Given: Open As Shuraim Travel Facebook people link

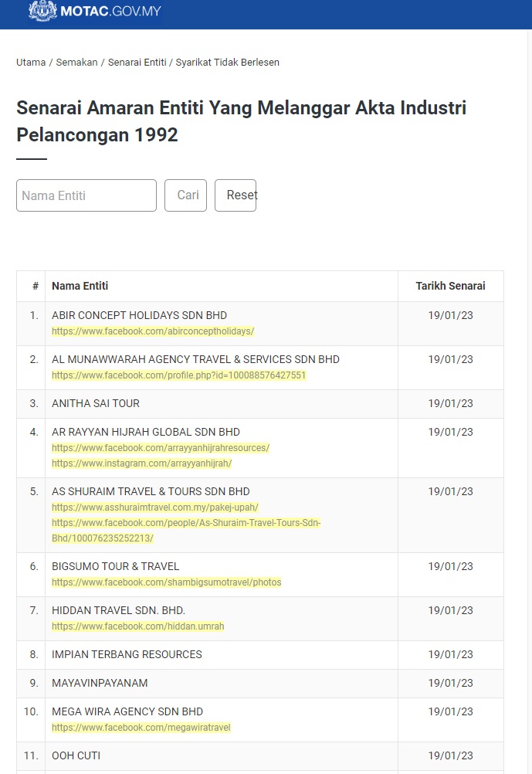Looking at the screenshot, I should pos(186,523).
